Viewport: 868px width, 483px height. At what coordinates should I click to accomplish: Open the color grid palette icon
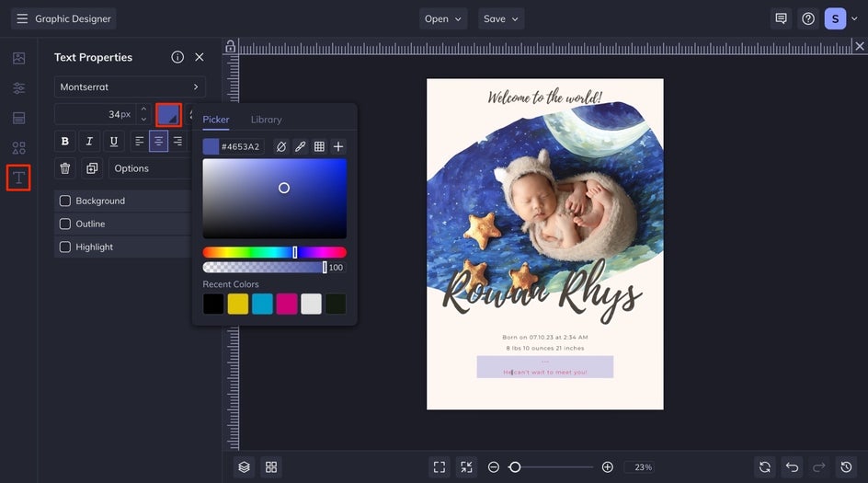point(319,147)
